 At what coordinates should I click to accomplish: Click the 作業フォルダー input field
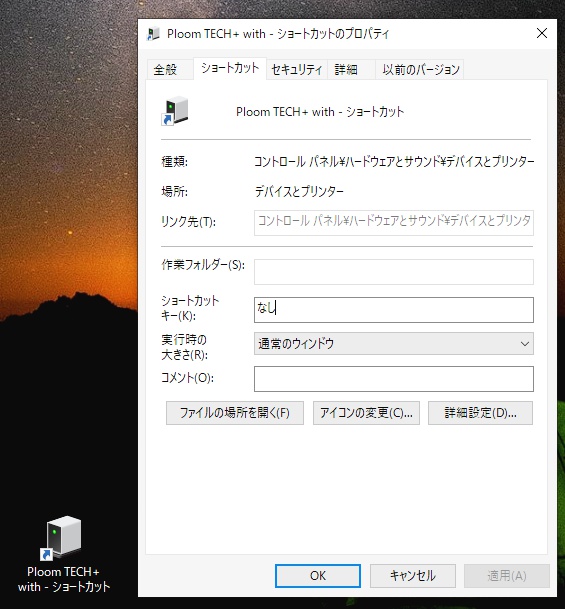[x=394, y=271]
